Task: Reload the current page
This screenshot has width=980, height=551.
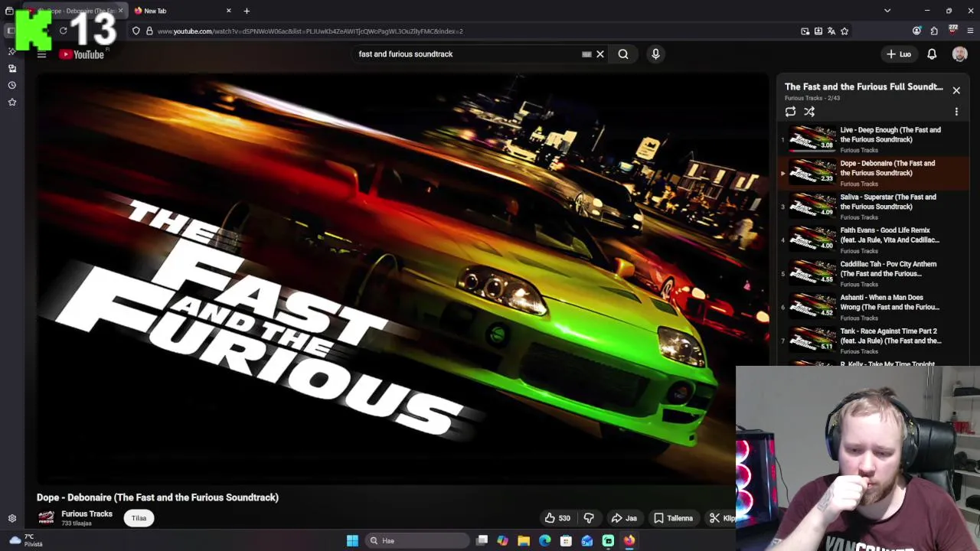Action: point(63,31)
